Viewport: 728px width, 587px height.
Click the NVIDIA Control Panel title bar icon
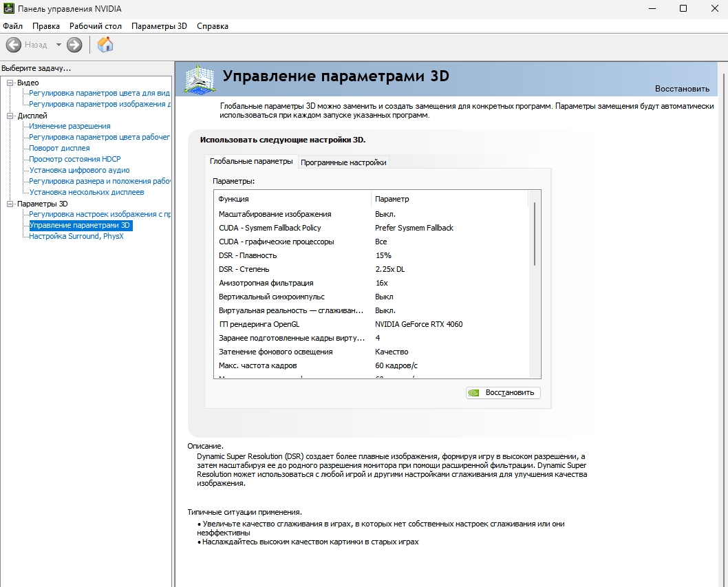(8, 8)
